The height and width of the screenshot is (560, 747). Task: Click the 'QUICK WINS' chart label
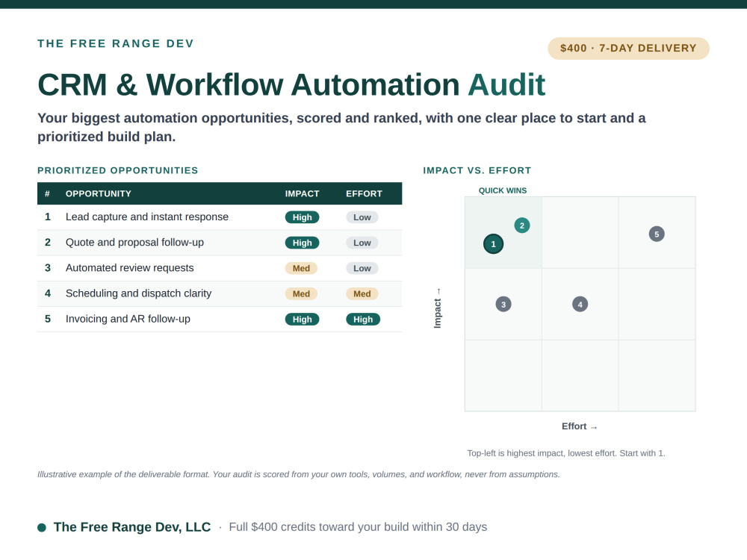pos(503,190)
